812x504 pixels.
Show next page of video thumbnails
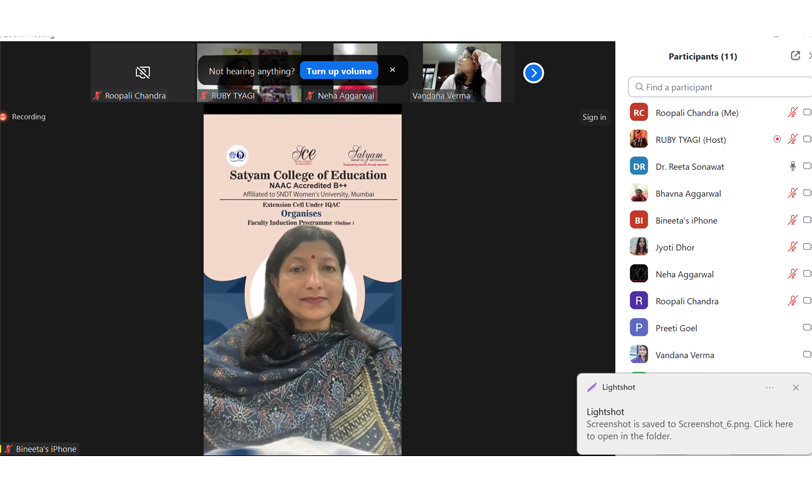(533, 73)
